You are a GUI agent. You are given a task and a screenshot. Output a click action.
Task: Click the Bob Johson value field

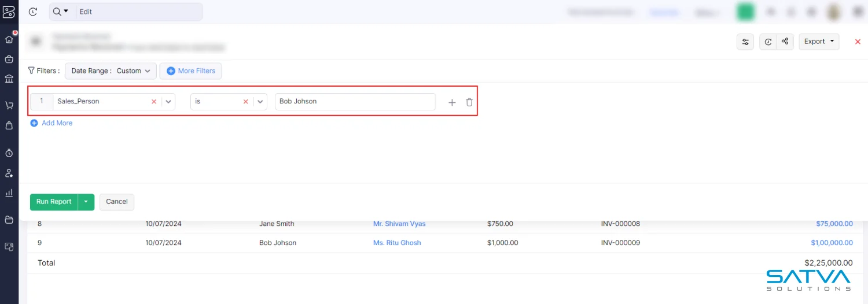pyautogui.click(x=355, y=102)
